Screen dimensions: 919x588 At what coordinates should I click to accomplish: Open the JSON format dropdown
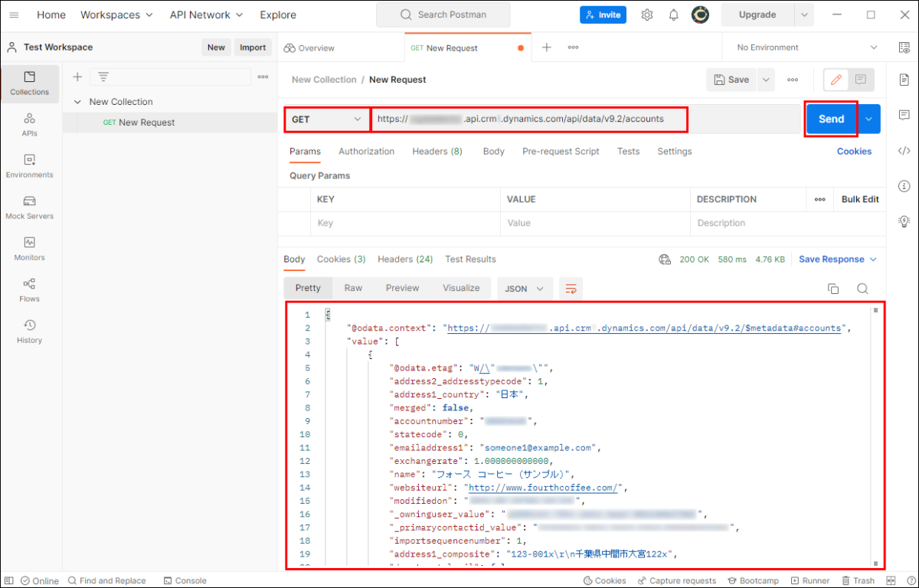click(x=525, y=289)
